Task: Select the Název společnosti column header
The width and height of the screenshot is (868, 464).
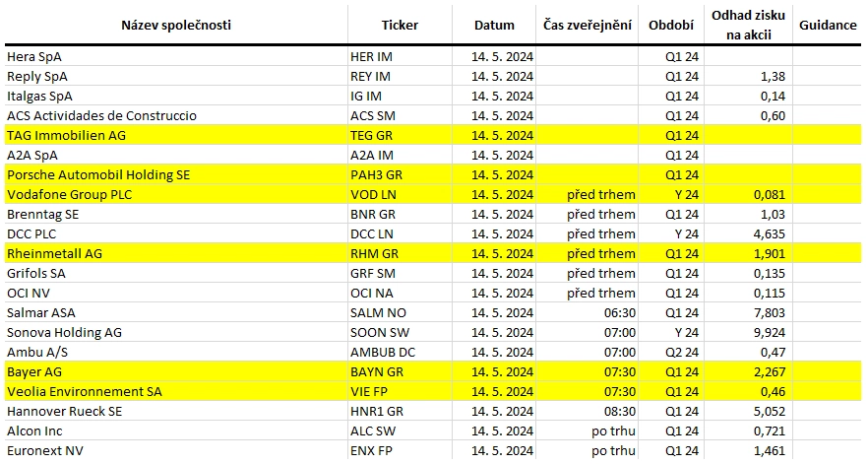Action: click(x=176, y=25)
